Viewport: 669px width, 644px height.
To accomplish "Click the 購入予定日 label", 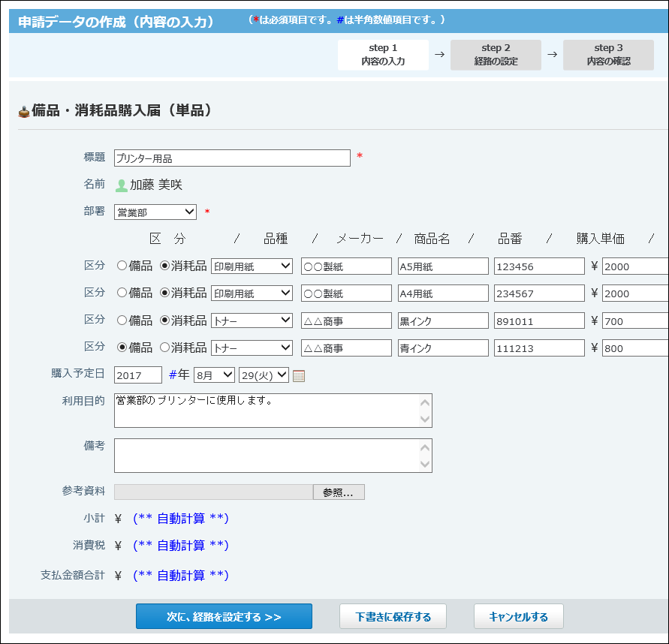I will point(78,373).
